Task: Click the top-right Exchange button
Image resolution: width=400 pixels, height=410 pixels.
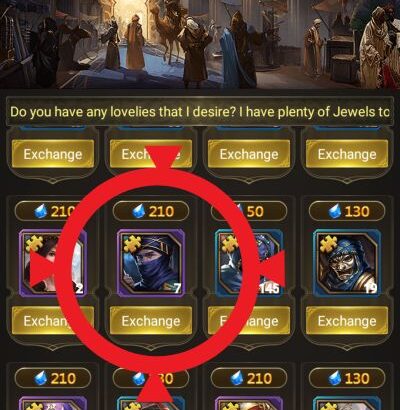Action: (347, 154)
